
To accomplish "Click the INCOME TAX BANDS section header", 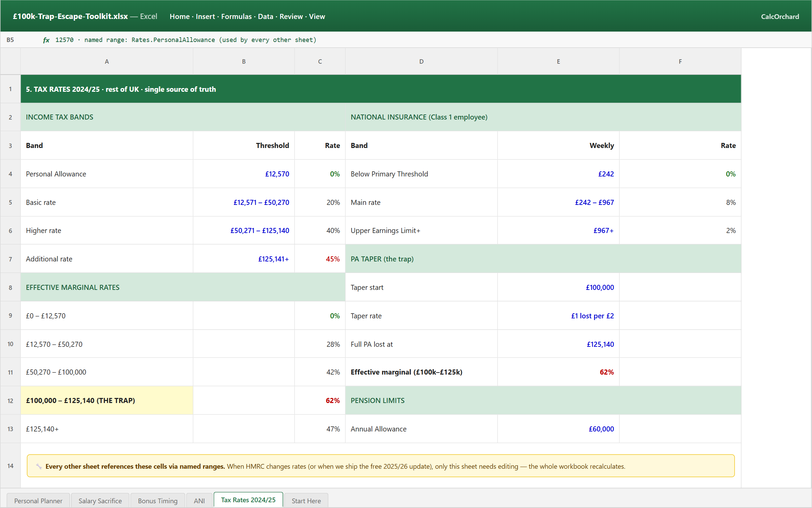I will pos(183,117).
